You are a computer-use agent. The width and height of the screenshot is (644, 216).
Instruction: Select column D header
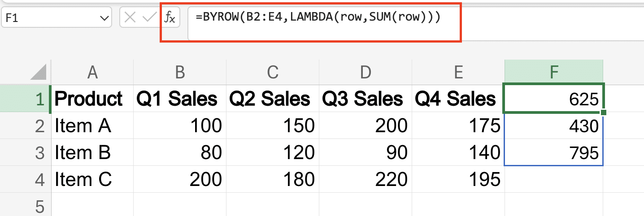366,72
